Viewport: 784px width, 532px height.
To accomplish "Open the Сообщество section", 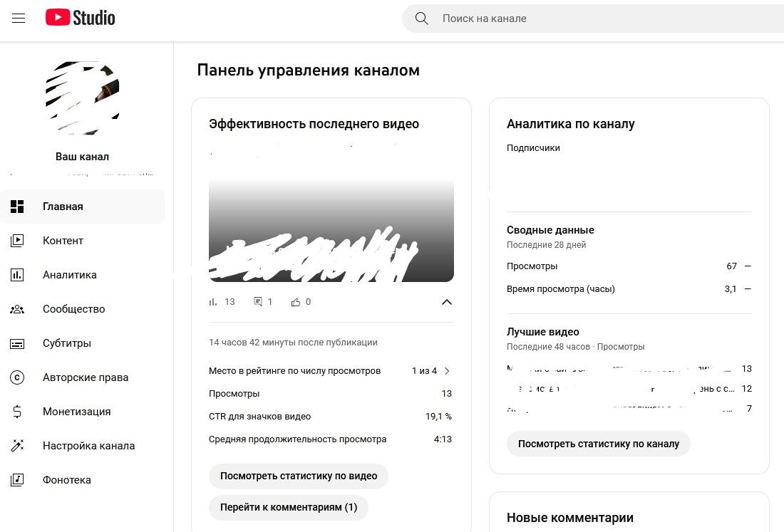I will 83,309.
